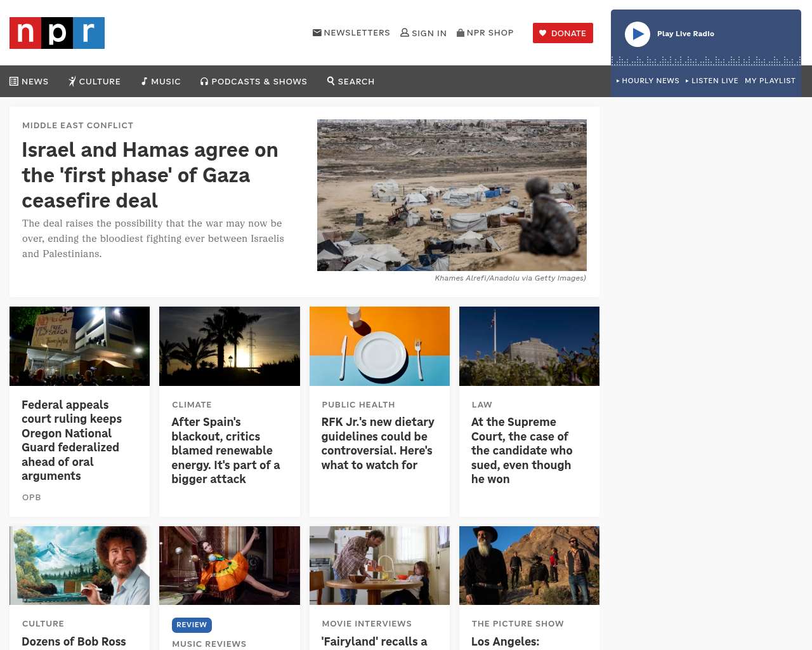Click the OPB source label
Viewport: 812px width, 650px height.
pos(32,498)
